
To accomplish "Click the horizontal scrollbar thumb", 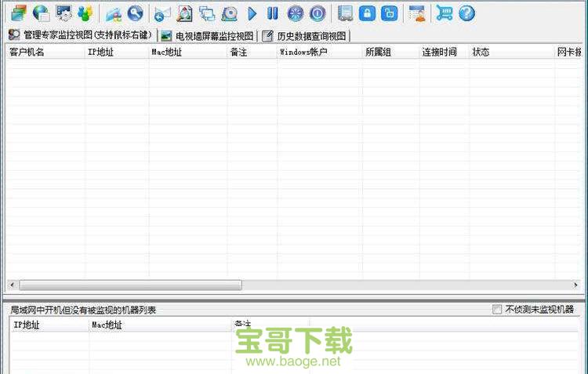I will tap(130, 285).
